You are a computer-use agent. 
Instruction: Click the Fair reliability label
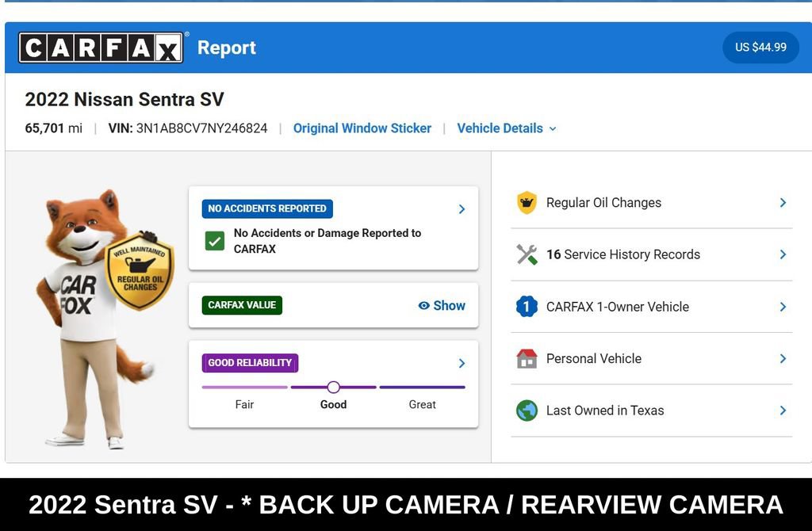click(x=244, y=404)
